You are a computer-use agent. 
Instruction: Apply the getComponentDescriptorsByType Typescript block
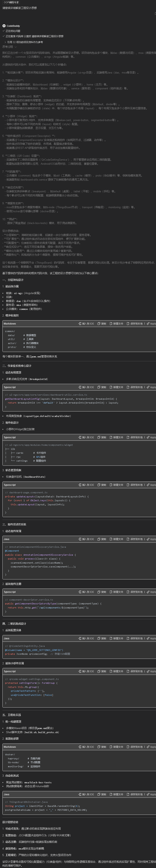point(151,592)
